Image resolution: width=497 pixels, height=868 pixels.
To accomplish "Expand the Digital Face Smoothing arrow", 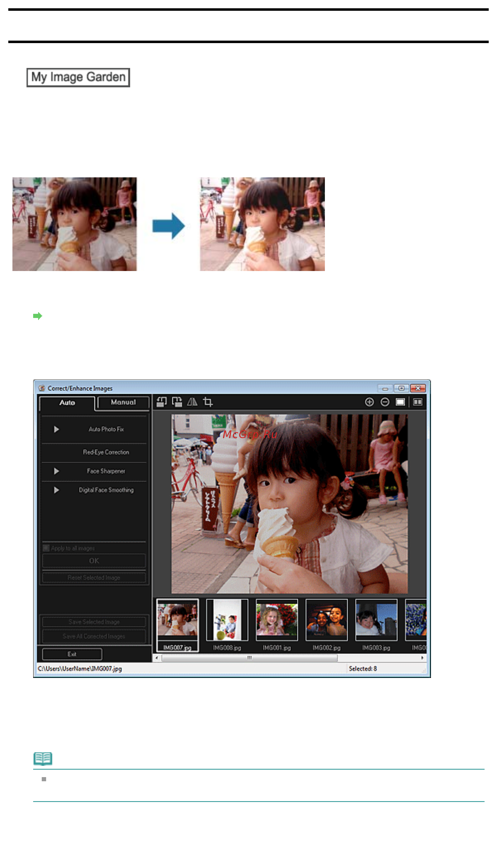I will click(56, 490).
